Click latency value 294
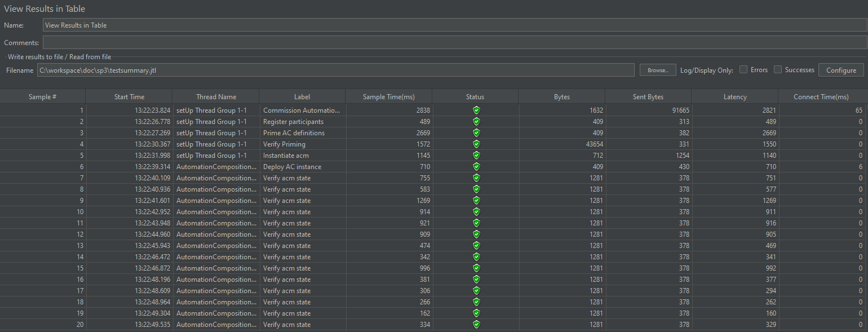868x332 pixels. coord(770,291)
